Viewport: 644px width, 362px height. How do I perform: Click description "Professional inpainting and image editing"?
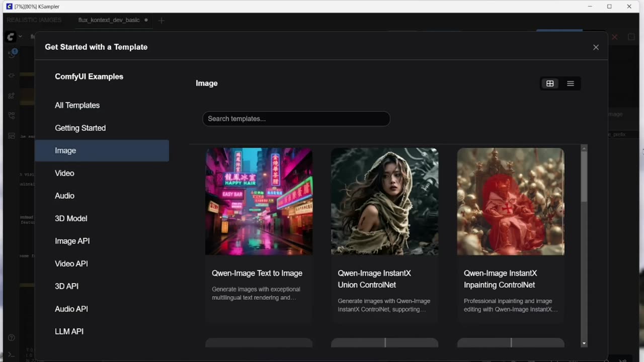(x=511, y=305)
